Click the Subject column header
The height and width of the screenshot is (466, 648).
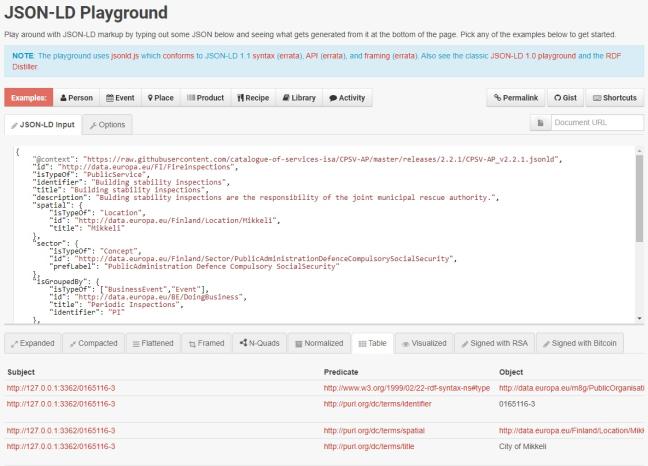(21, 372)
